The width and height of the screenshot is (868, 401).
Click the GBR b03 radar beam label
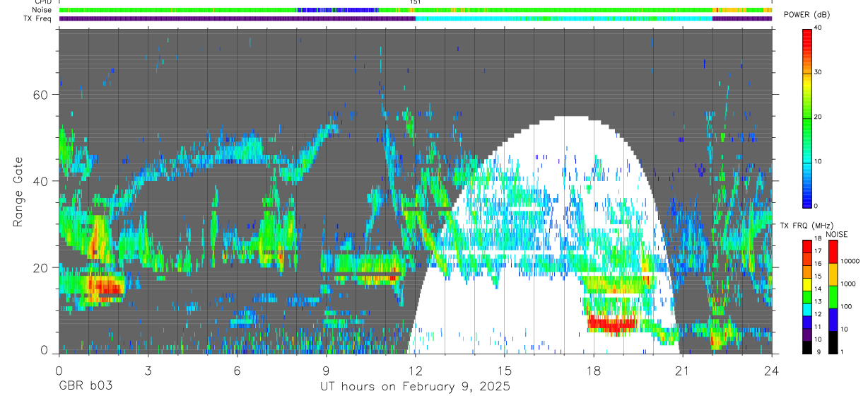(84, 388)
